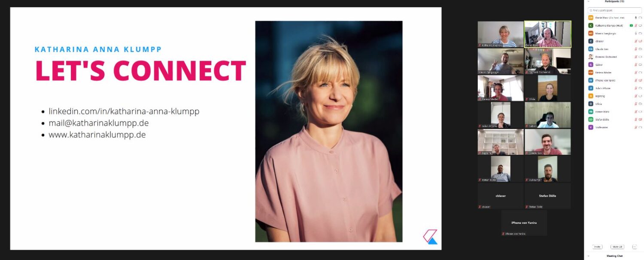This screenshot has height=260, width=644.
Task: Toggle the mute icon for cblaser
Action: (636, 41)
